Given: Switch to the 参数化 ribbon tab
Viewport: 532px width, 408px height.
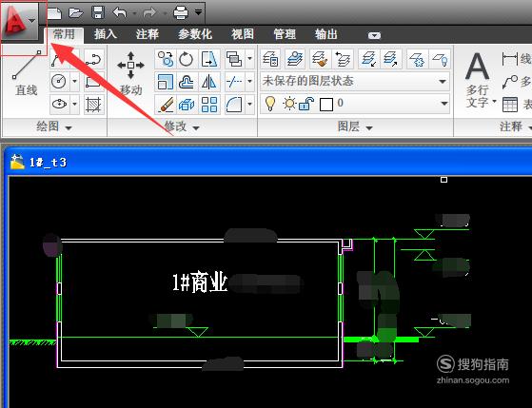Looking at the screenshot, I should (x=195, y=34).
